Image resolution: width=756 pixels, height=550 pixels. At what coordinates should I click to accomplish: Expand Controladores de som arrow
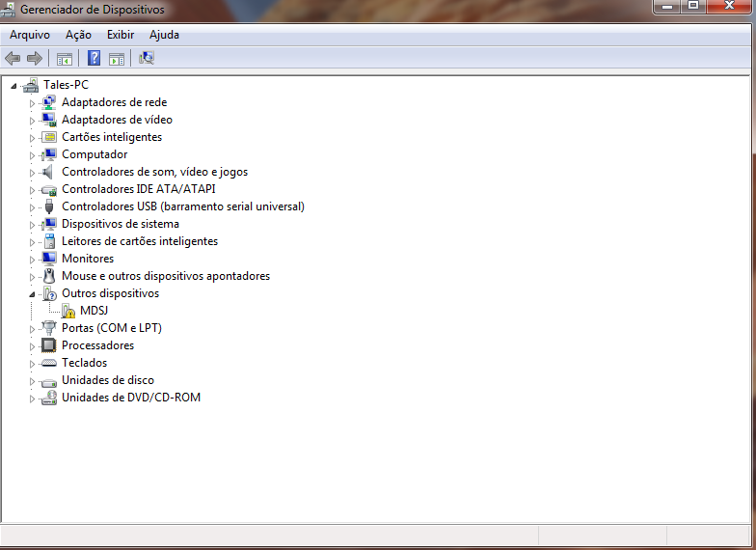pos(32,173)
